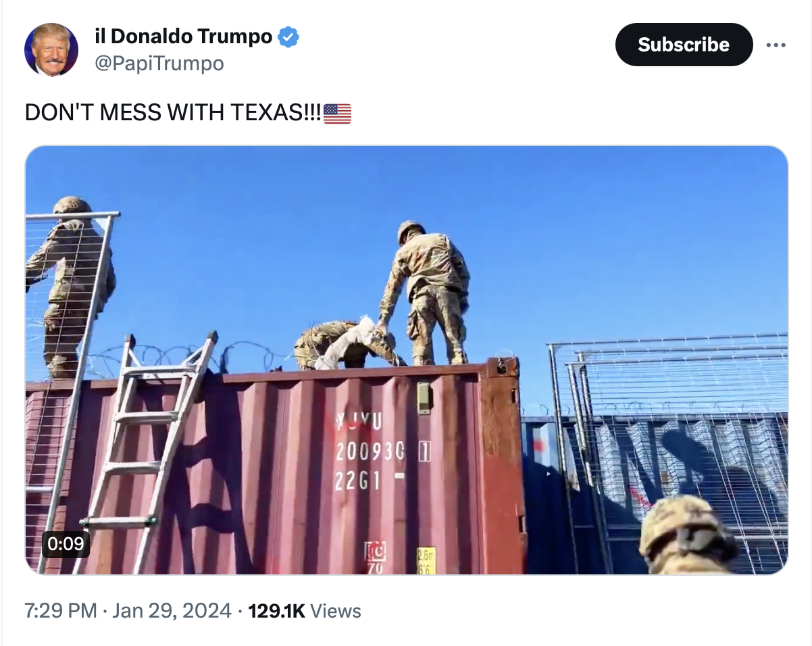Click the blue verified checkmark badge
The height and width of the screenshot is (646, 812).
(x=288, y=36)
